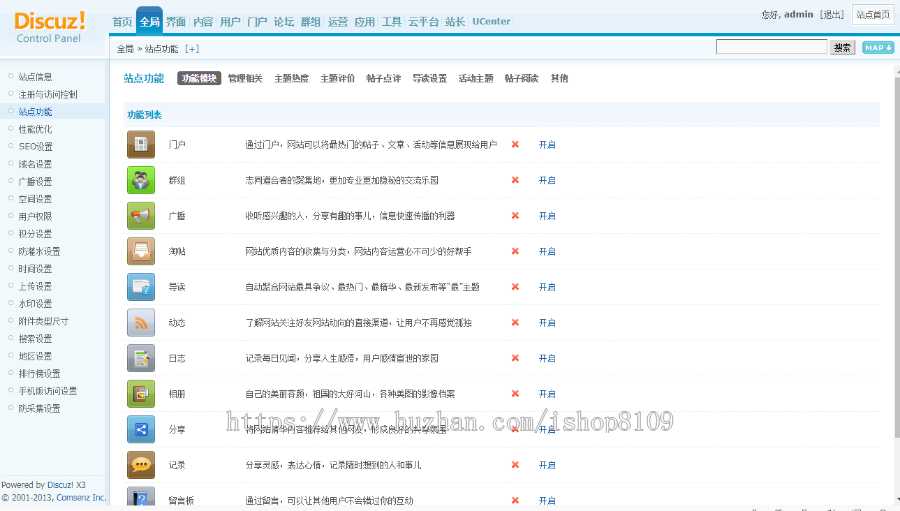The image size is (900, 511).
Task: Expand the MAP dropdown button
Action: click(x=878, y=48)
